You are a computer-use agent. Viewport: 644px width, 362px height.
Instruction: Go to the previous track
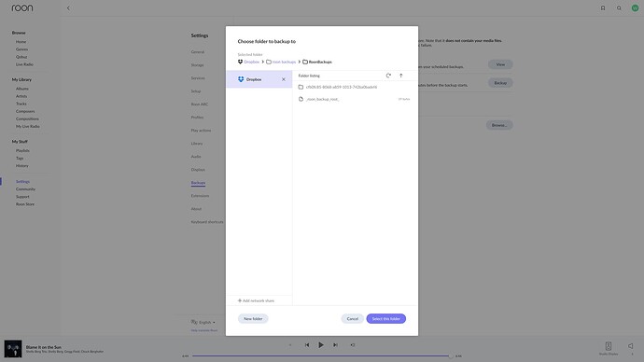click(307, 345)
